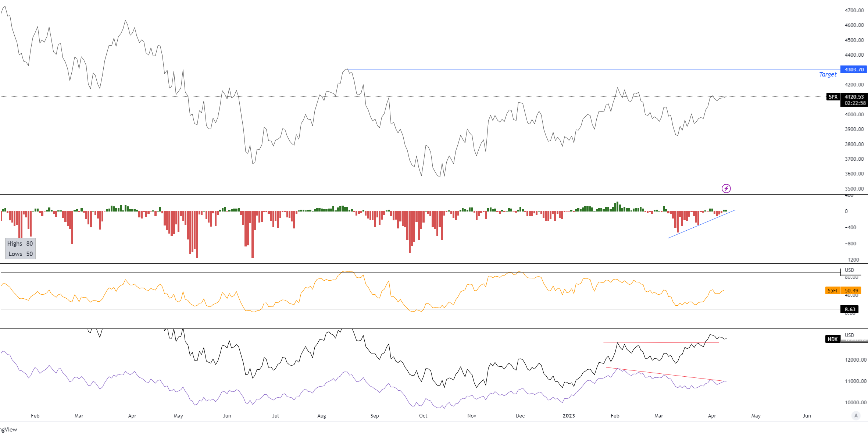The image size is (868, 437).
Task: Click the 4120.53 current price label
Action: tap(854, 97)
